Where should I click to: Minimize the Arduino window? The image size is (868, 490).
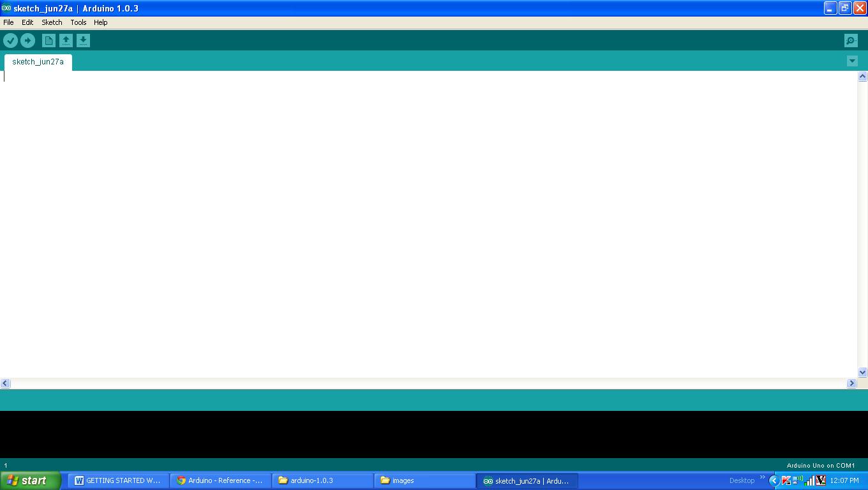coord(830,8)
